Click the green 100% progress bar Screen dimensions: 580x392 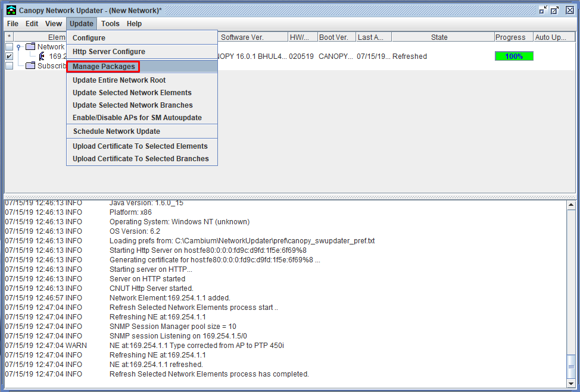[514, 56]
